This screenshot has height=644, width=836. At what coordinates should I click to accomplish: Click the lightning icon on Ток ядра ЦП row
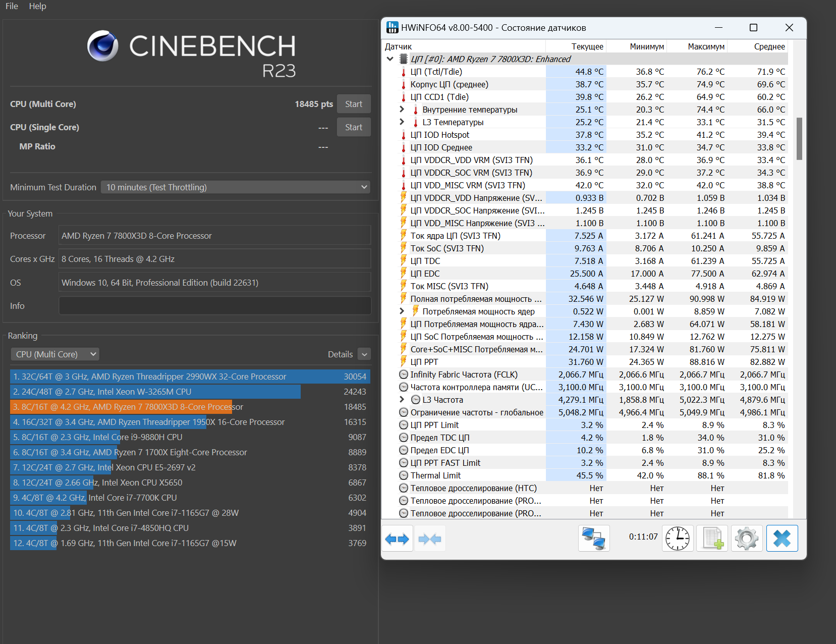coord(404,235)
